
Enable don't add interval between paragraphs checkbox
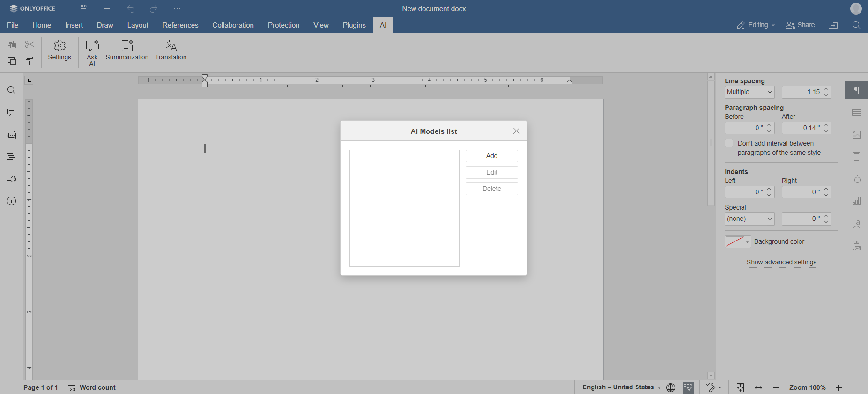coord(729,144)
